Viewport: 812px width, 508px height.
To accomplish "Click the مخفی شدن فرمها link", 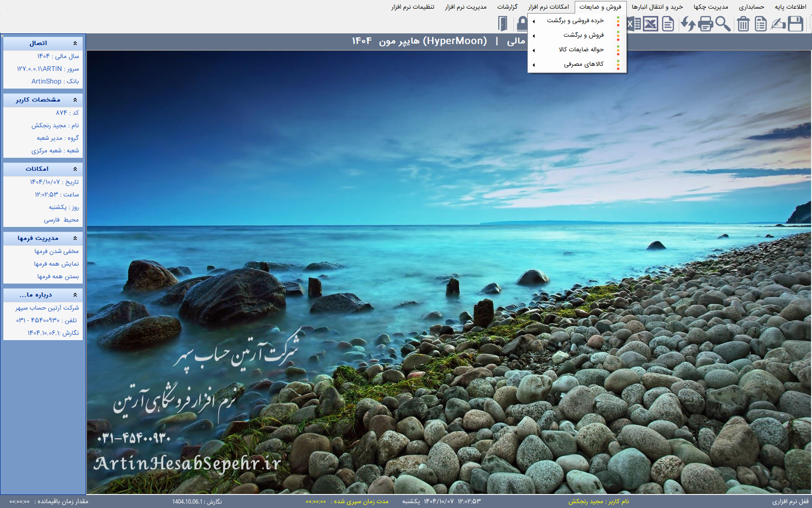I will click(x=57, y=252).
